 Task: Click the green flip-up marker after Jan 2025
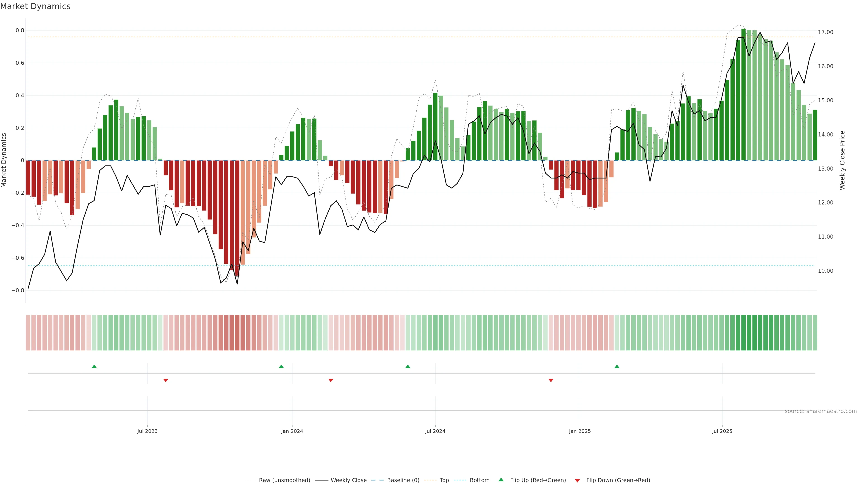(x=617, y=366)
